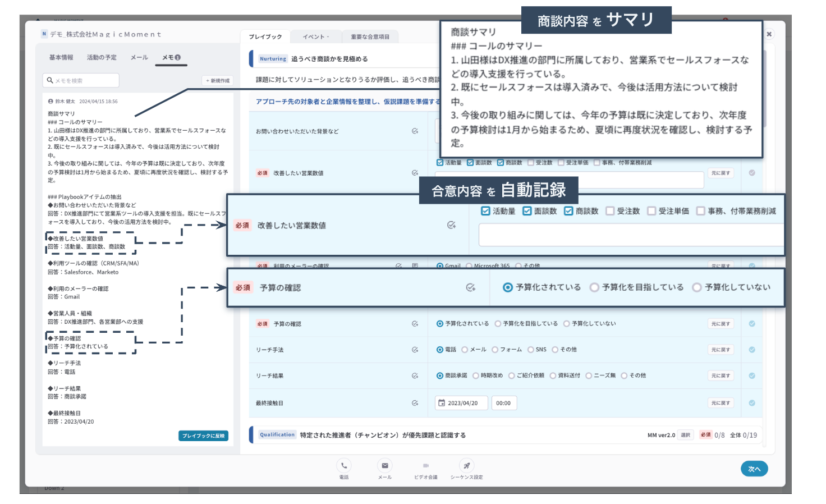Open the 00:00 time picker
Image resolution: width=826 pixels, height=504 pixels.
[x=504, y=403]
